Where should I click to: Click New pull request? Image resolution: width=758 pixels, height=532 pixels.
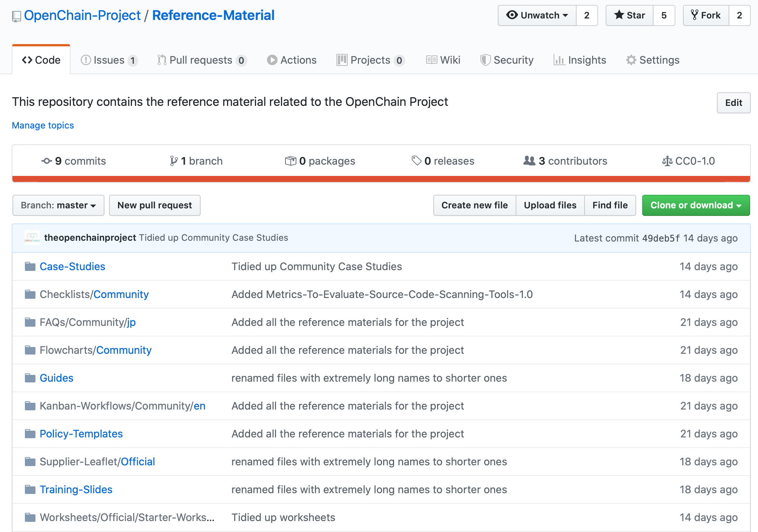coord(155,205)
